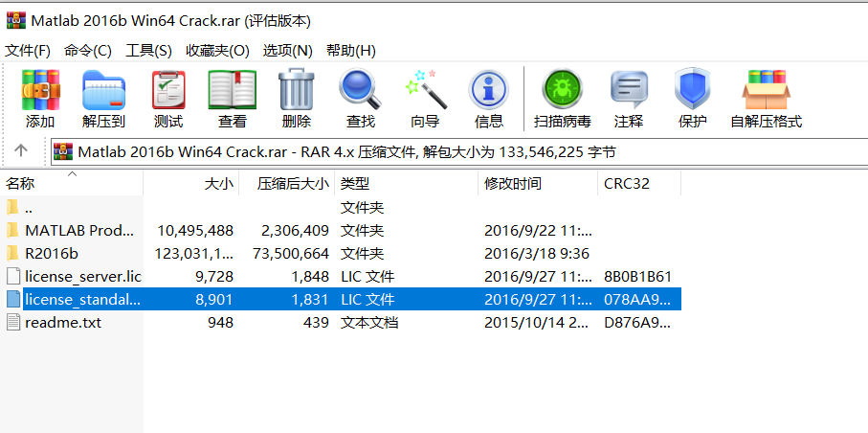868x433 pixels.
Task: Sort by the 修改时间 column header
Action: click(x=538, y=184)
